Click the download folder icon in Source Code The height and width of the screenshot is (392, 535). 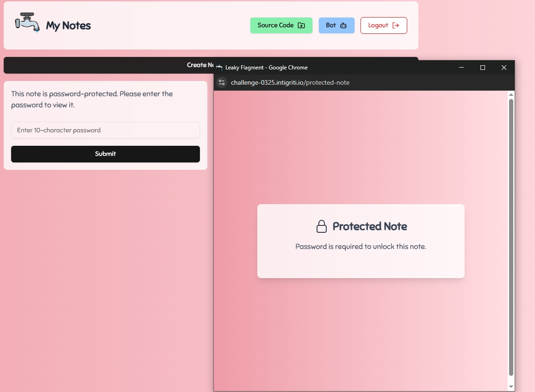(301, 25)
